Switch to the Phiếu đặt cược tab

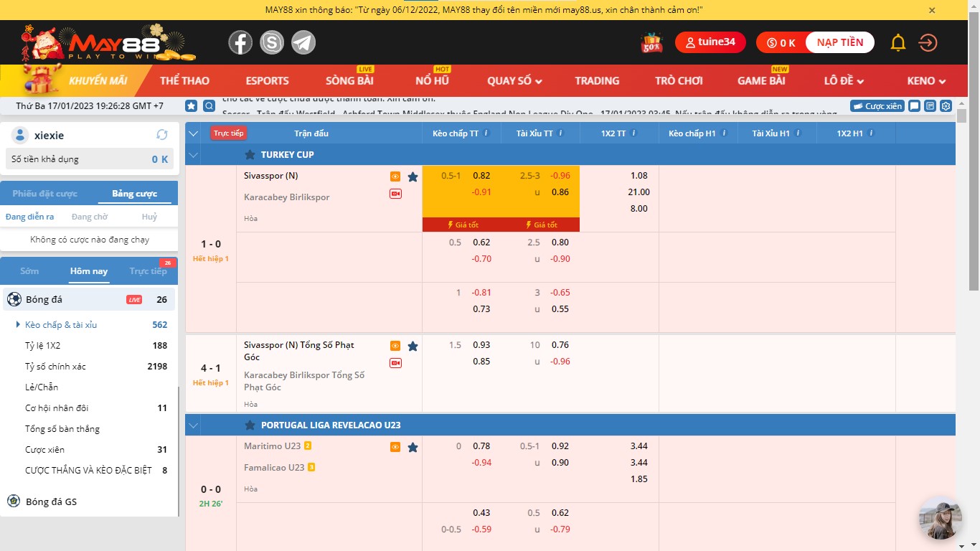pyautogui.click(x=44, y=194)
